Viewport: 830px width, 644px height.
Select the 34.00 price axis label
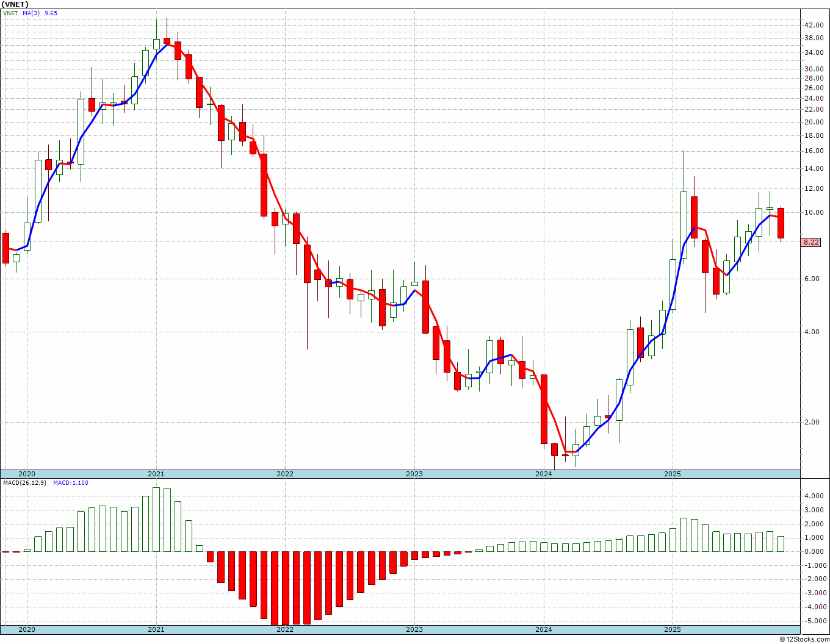[x=814, y=52]
